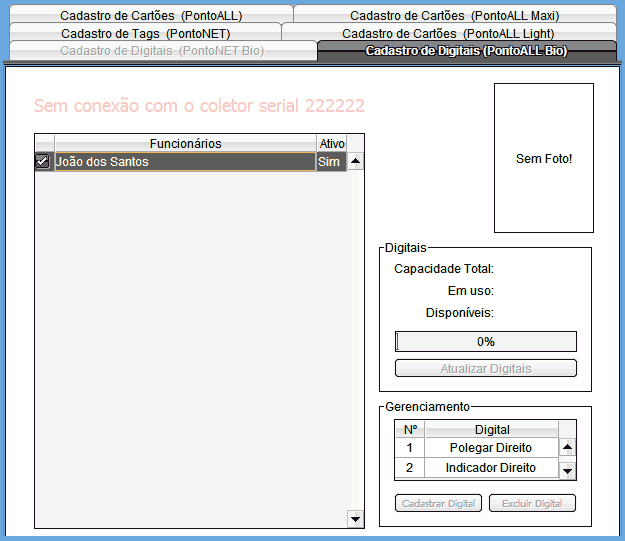Uncheck the João dos Santos checkbox

coord(42,161)
